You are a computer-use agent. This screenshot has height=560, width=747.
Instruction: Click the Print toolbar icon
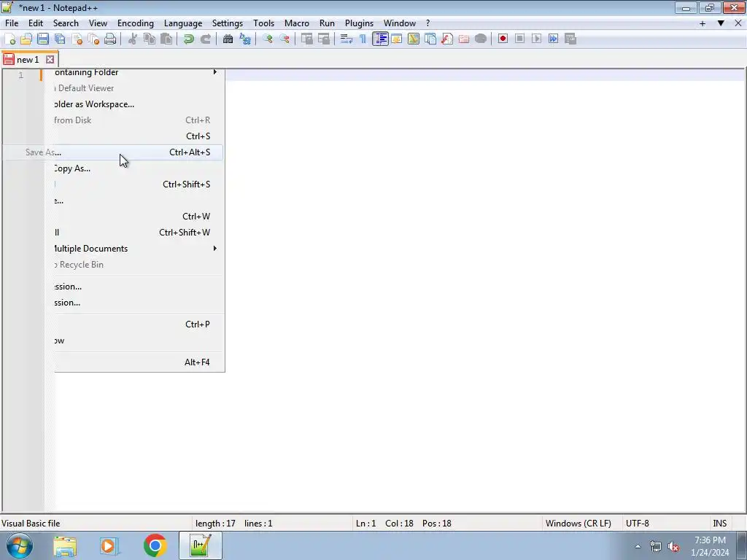(x=110, y=39)
